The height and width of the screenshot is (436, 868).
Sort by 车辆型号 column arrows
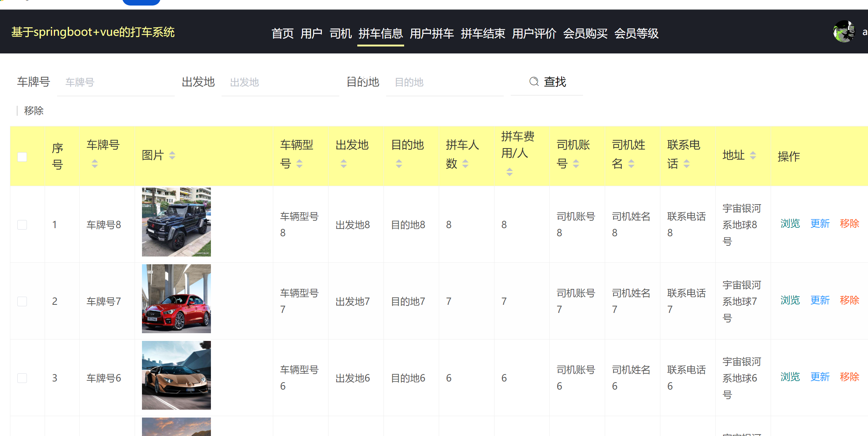(x=299, y=164)
